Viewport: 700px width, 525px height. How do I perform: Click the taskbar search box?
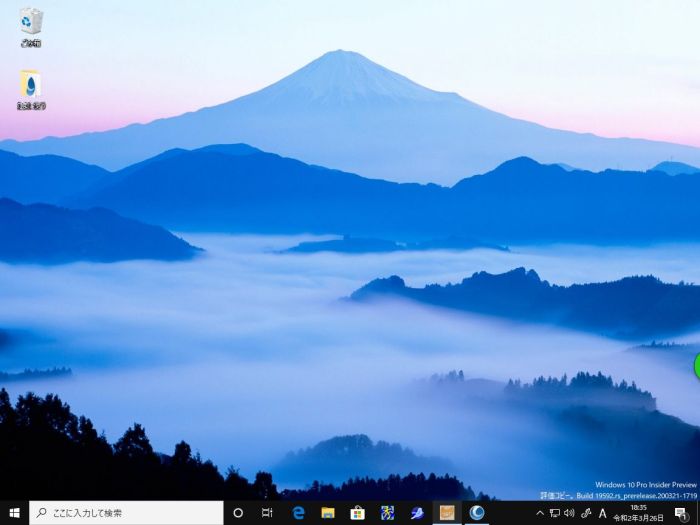(125, 513)
